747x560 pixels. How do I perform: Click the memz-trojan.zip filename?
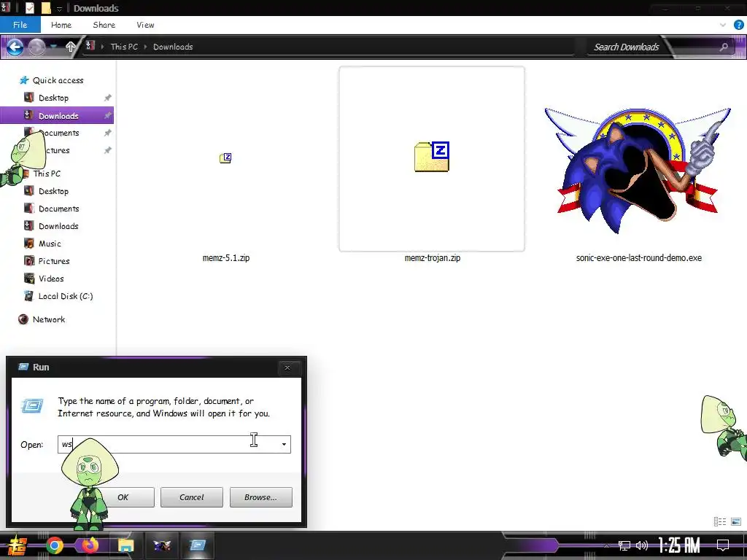pyautogui.click(x=432, y=257)
